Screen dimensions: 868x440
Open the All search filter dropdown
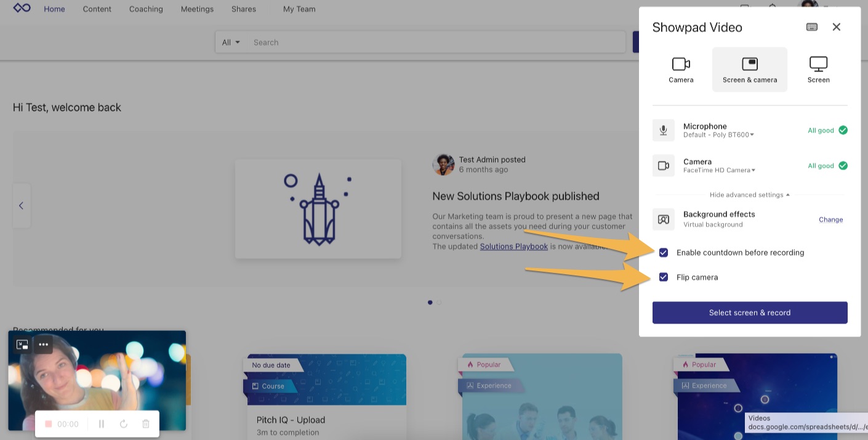pyautogui.click(x=231, y=43)
